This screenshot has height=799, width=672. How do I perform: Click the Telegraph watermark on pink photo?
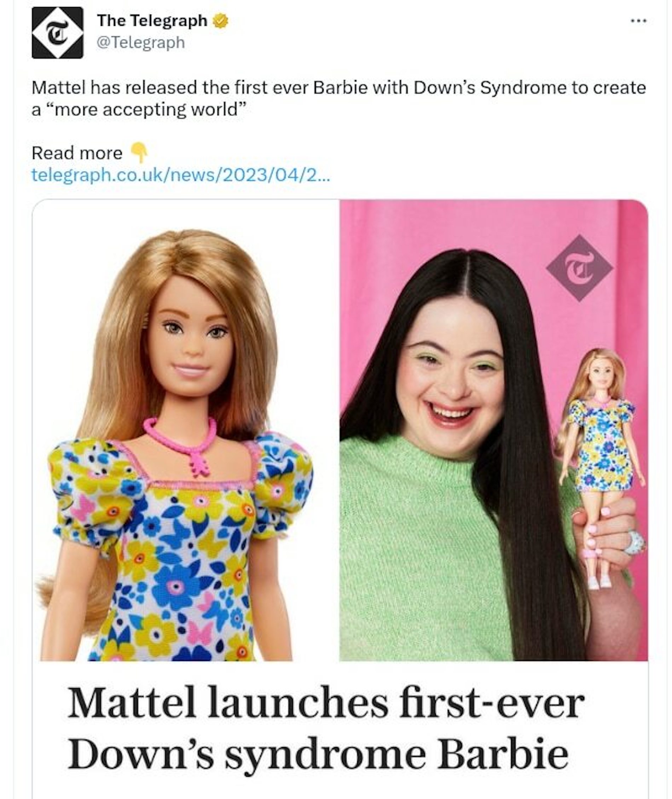coord(579,268)
